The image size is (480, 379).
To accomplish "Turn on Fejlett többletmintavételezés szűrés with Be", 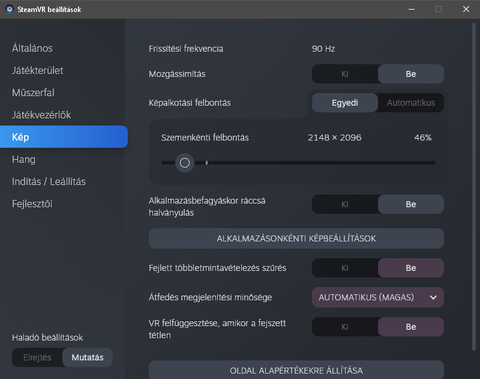I will pos(411,268).
